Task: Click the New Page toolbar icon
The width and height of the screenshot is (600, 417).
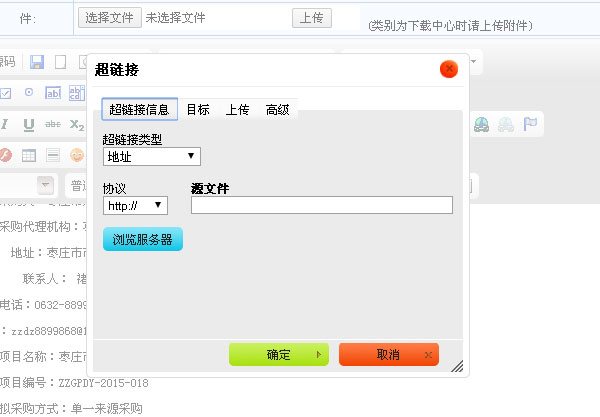Action: (x=60, y=62)
